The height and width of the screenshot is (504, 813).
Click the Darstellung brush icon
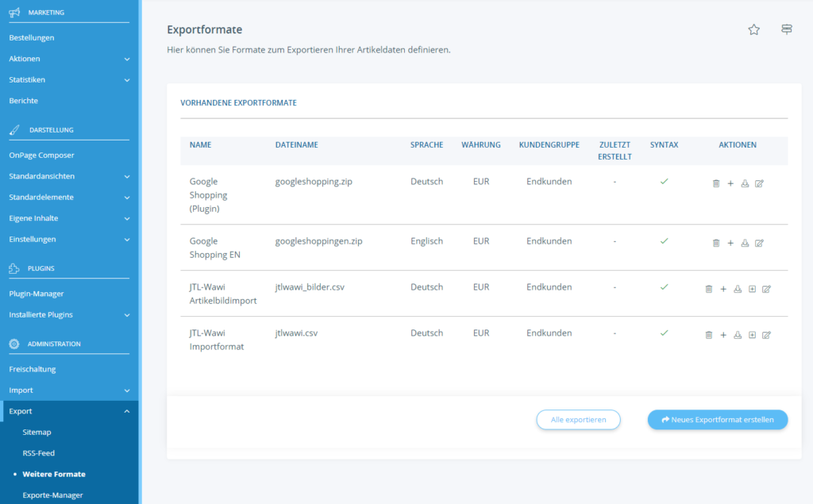14,130
